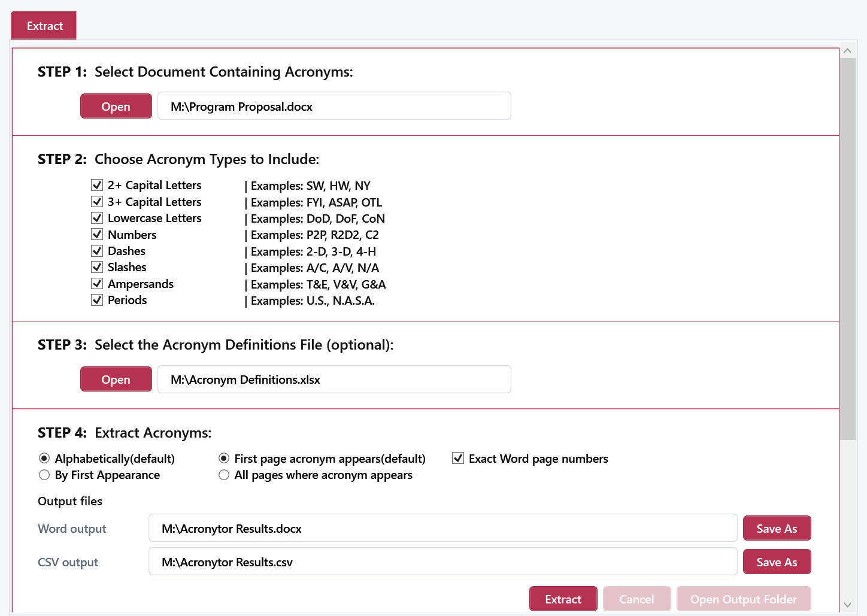867x616 pixels.
Task: Click the 'Output files' label
Action: 70,501
